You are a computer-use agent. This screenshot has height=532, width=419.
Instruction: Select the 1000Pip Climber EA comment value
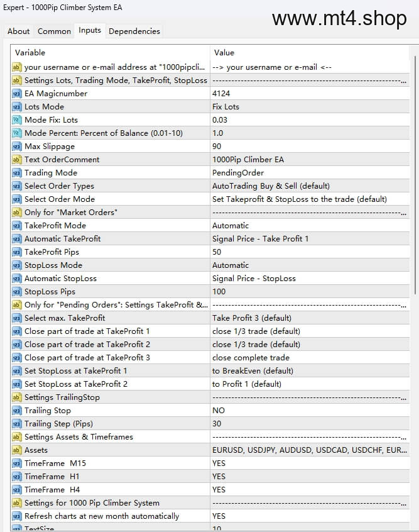coord(310,160)
